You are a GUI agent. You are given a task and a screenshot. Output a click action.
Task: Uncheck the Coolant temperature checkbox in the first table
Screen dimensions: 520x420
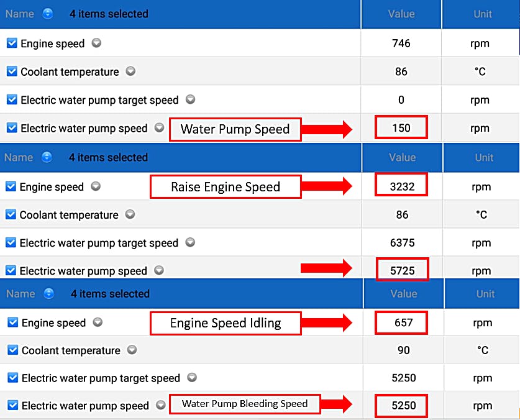click(11, 71)
